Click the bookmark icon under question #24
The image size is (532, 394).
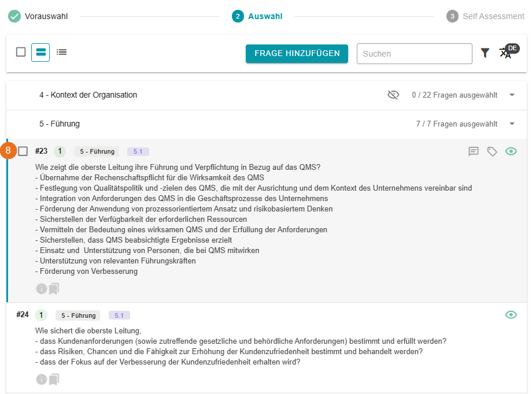(x=54, y=380)
